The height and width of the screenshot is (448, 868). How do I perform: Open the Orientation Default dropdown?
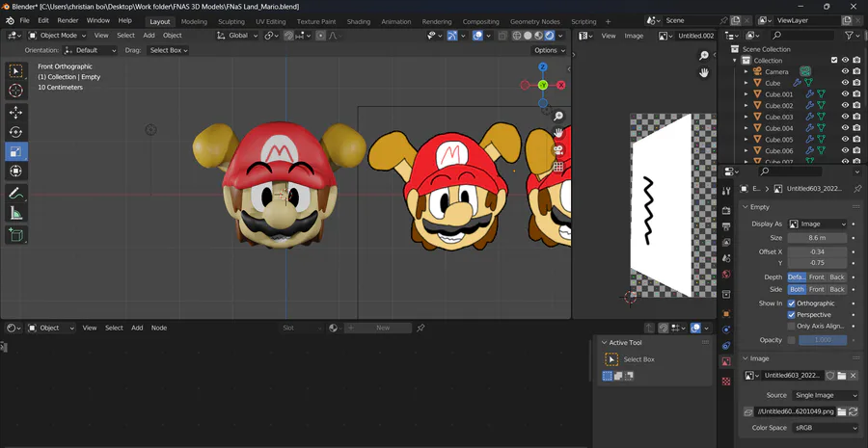[91, 50]
